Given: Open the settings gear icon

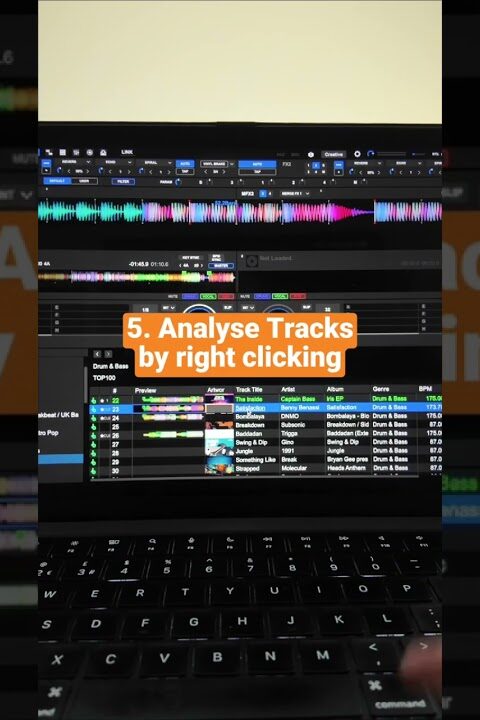Looking at the screenshot, I should tap(357, 154).
